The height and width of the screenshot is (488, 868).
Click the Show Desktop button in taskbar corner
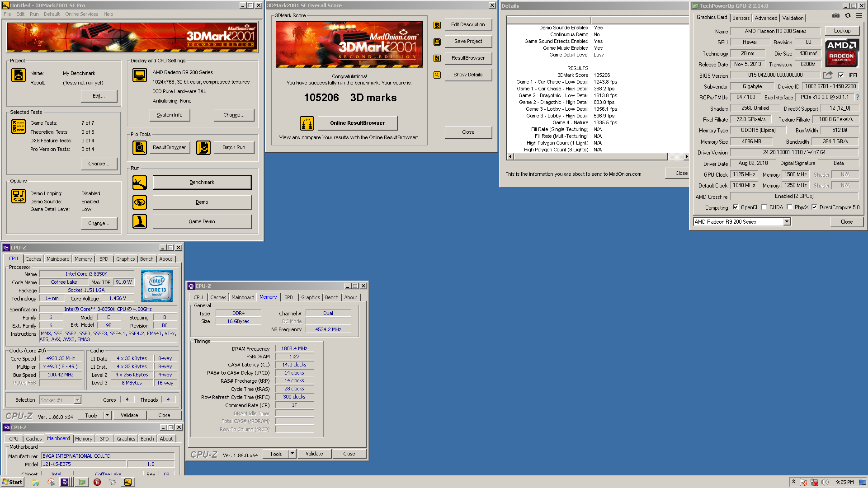click(863, 482)
